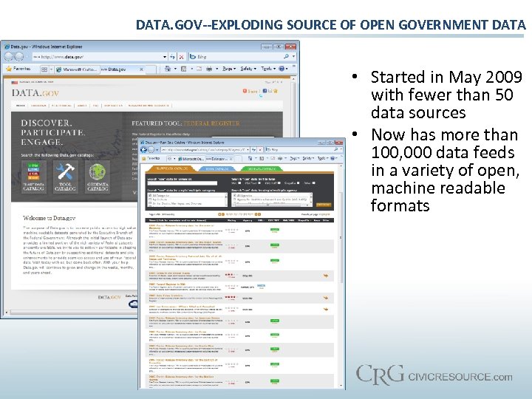Open recent pages dropdown in Raw Data Catalog window
The image size is (532, 399).
157,150
